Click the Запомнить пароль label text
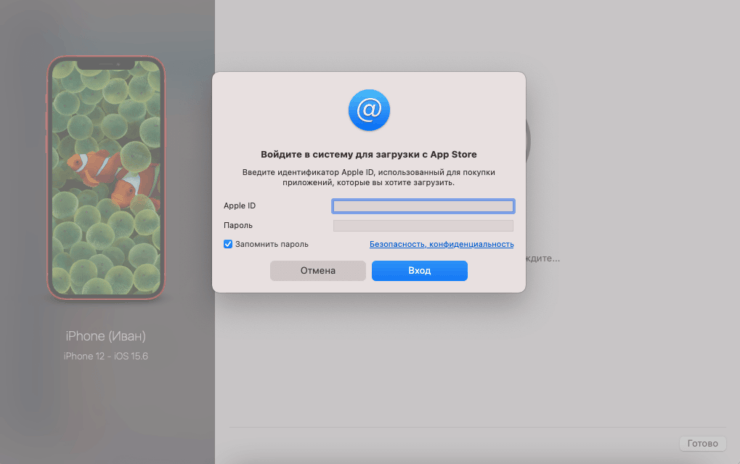Image resolution: width=740 pixels, height=464 pixels. (x=272, y=244)
